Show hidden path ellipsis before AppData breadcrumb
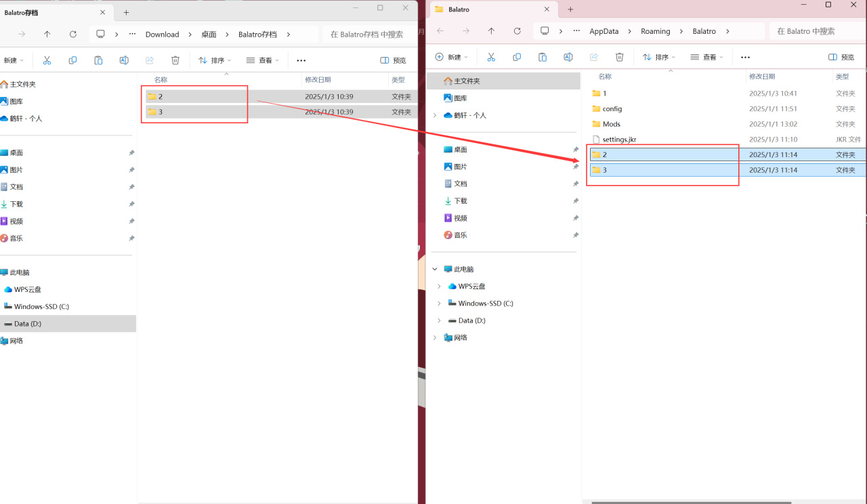 pyautogui.click(x=576, y=31)
